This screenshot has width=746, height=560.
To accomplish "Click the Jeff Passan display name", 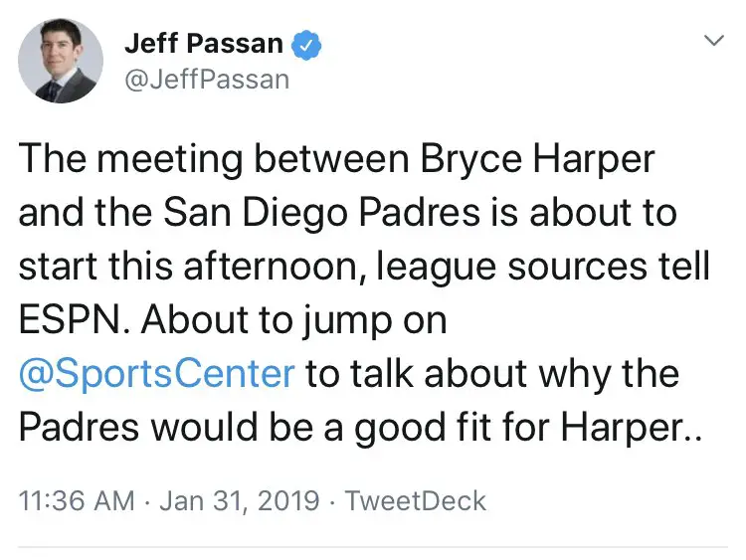I will [204, 45].
